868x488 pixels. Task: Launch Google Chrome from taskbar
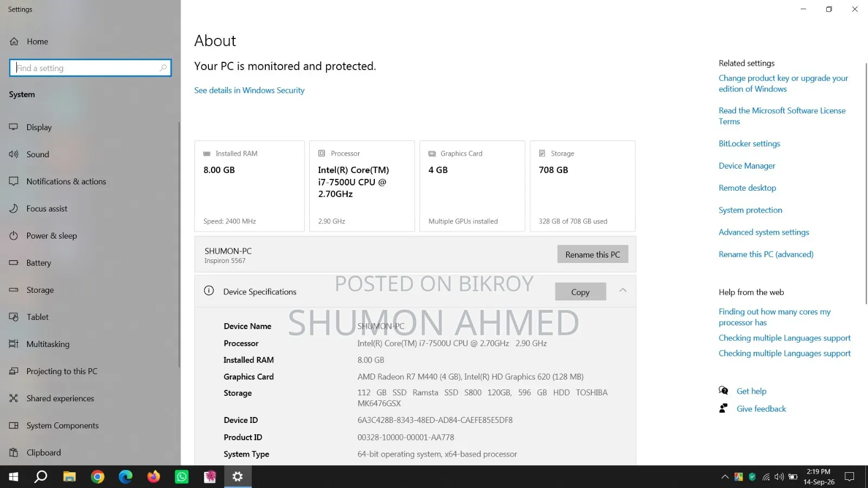coord(98,477)
